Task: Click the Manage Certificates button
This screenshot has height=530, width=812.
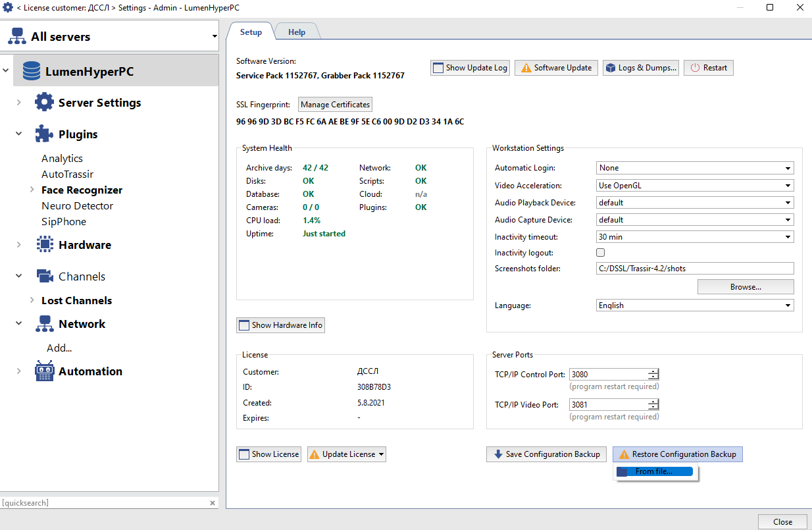Action: pos(336,105)
